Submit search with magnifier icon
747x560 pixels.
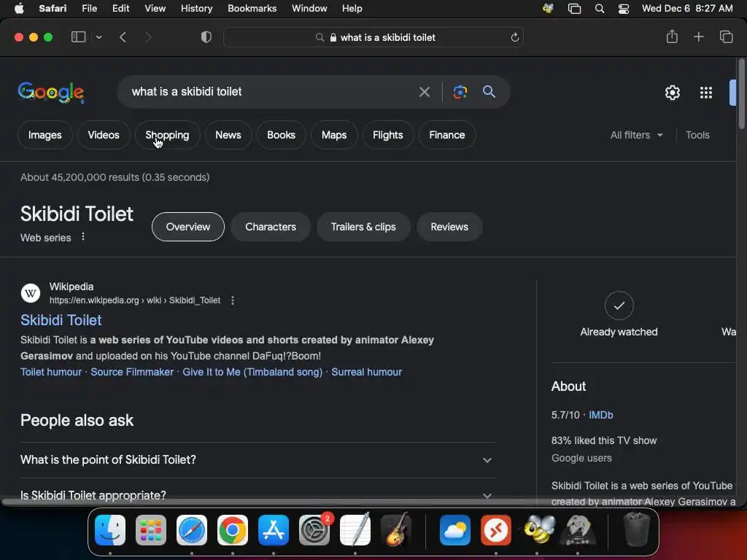[489, 91]
